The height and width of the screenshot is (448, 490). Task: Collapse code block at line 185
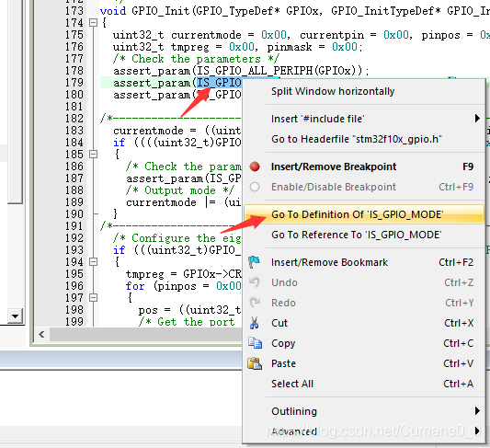click(93, 155)
